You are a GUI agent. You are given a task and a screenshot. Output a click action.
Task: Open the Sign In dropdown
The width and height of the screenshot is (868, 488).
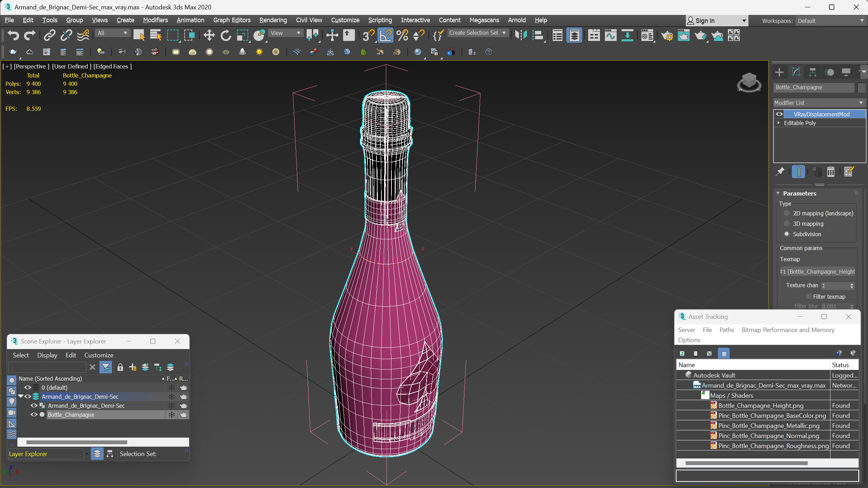(x=716, y=21)
